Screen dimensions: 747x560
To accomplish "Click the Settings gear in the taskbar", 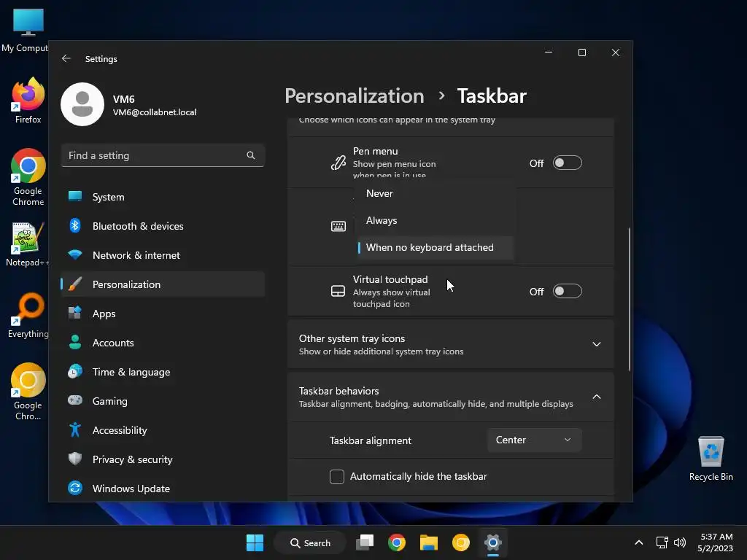I will 493,542.
